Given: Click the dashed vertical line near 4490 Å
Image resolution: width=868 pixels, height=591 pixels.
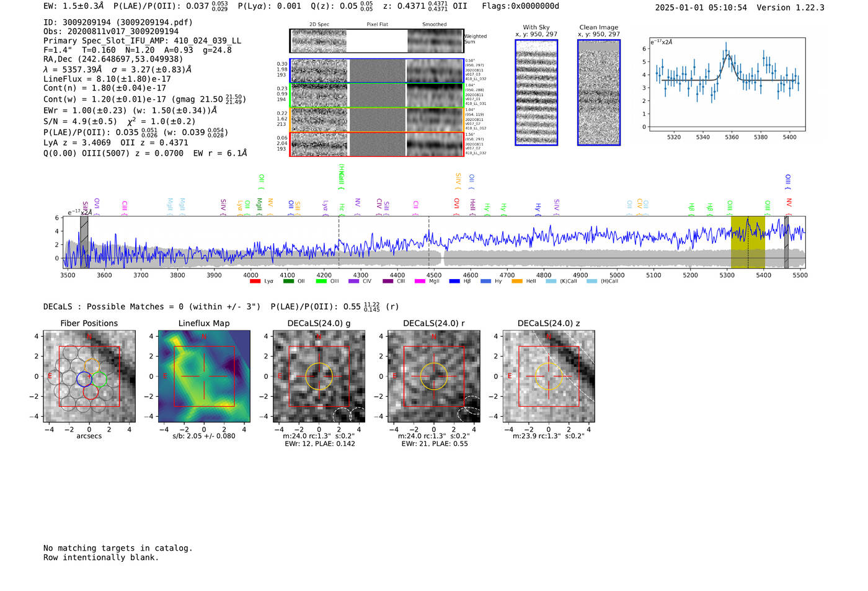Looking at the screenshot, I should pyautogui.click(x=429, y=242).
